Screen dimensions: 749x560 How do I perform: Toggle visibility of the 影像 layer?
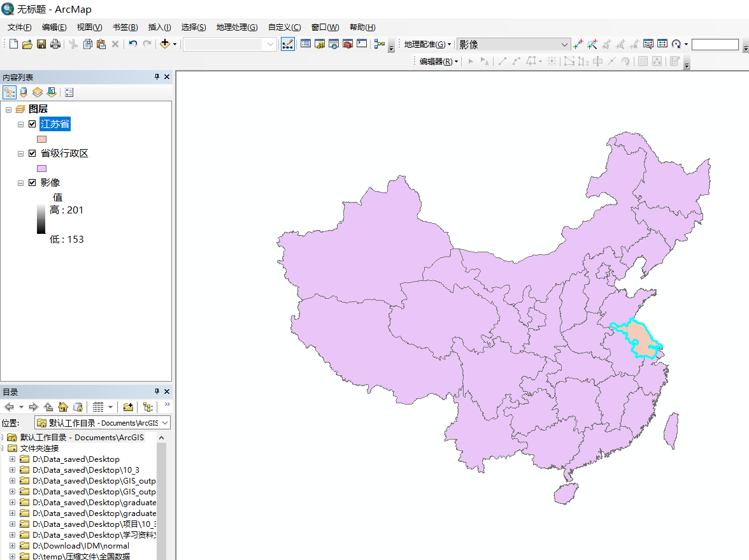[32, 182]
